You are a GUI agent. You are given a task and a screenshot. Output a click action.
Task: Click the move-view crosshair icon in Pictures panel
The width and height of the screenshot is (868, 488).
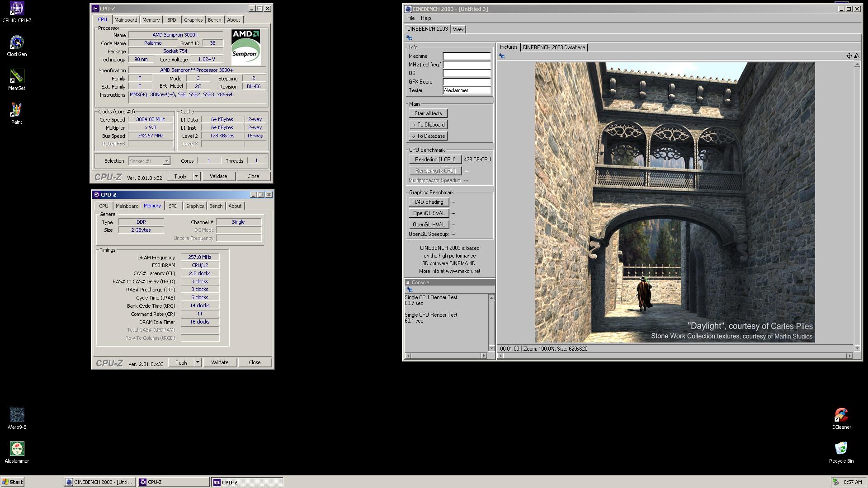tap(849, 56)
